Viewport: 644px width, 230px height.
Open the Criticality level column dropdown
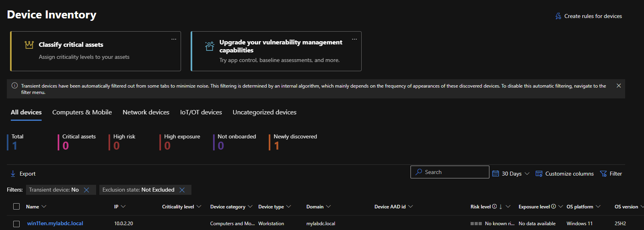(199, 206)
